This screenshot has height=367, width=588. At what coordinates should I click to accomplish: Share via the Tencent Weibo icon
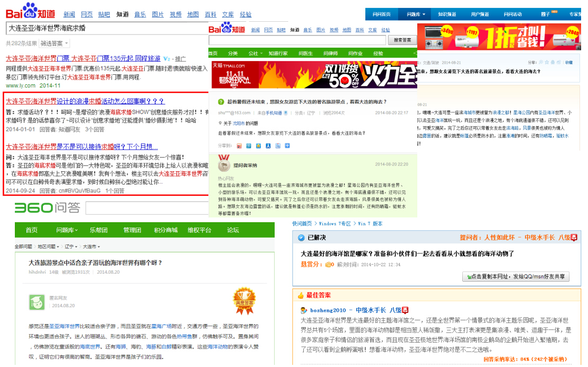[249, 146]
